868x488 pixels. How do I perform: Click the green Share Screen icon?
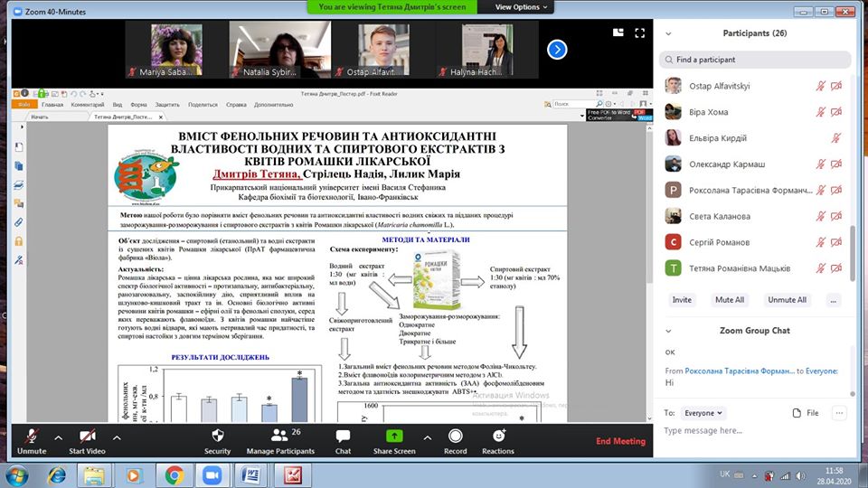393,436
